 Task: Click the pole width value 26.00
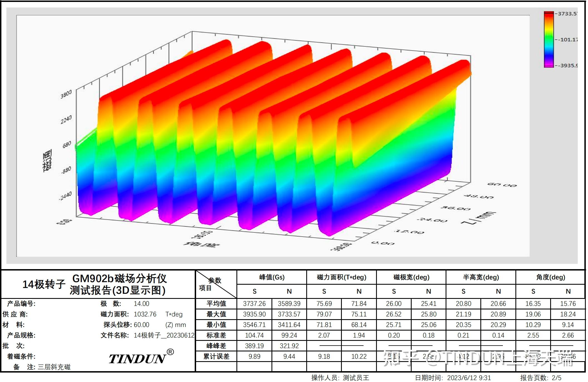click(x=394, y=304)
